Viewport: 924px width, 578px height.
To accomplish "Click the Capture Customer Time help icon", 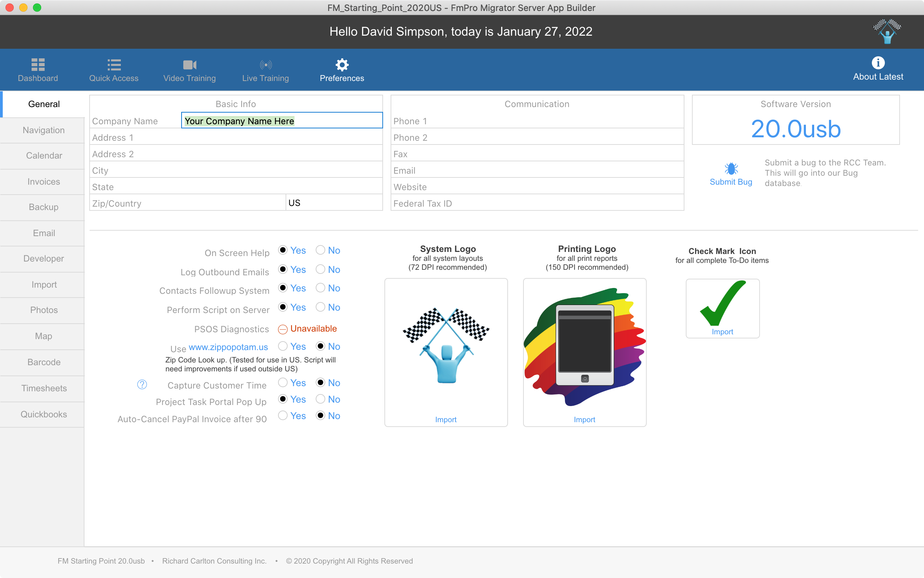I will 142,384.
